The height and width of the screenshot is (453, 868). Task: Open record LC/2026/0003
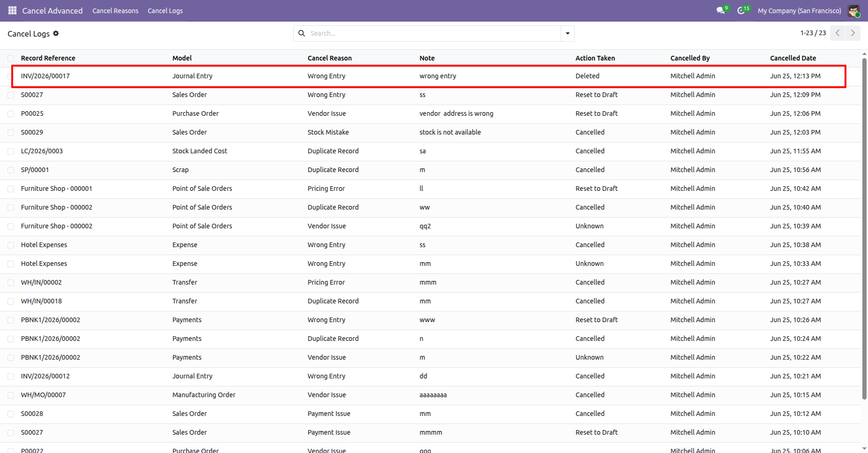coord(42,151)
